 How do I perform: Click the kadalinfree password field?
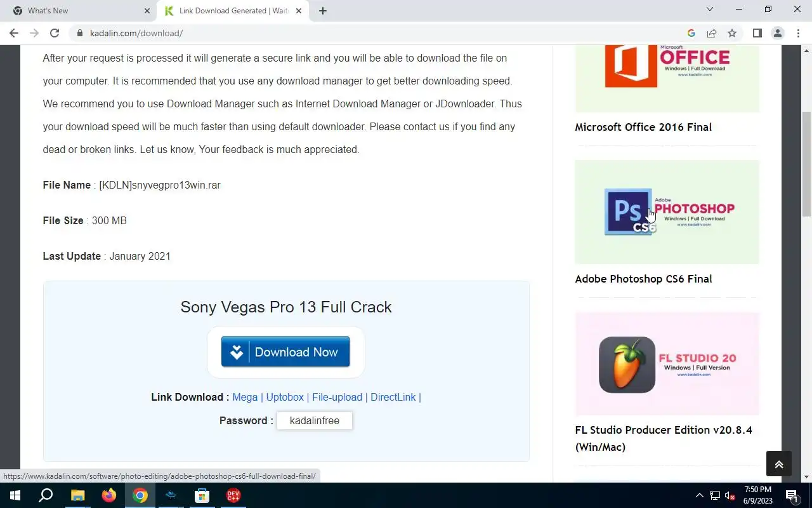click(x=315, y=420)
